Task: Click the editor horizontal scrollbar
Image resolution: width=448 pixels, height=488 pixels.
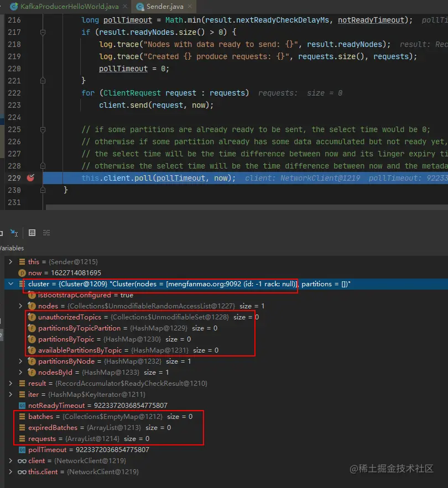Action: [x=247, y=207]
